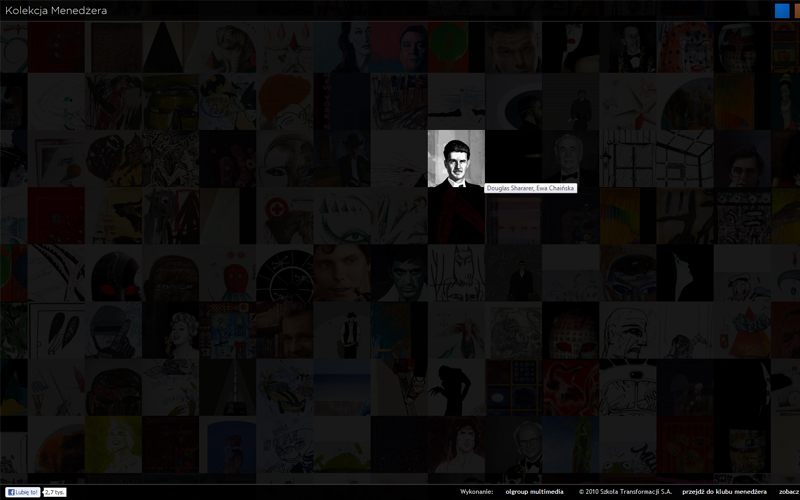Viewport: 800px width, 500px height.
Task: Click the 2,7 tys. like counter
Action: tap(55, 492)
